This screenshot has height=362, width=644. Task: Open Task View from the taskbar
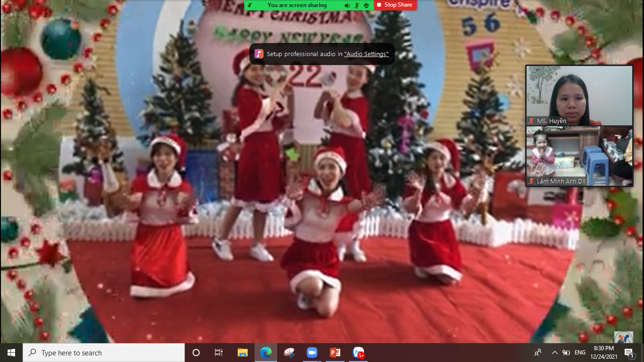tap(219, 353)
